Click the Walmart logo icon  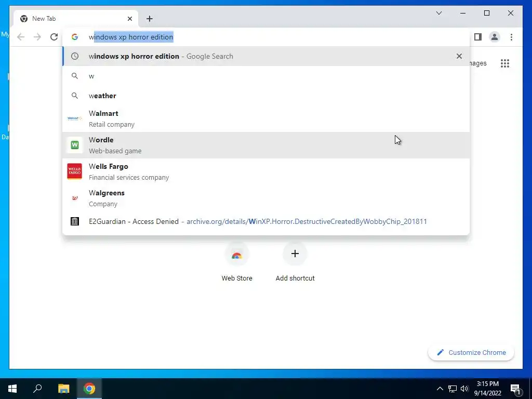tap(75, 118)
